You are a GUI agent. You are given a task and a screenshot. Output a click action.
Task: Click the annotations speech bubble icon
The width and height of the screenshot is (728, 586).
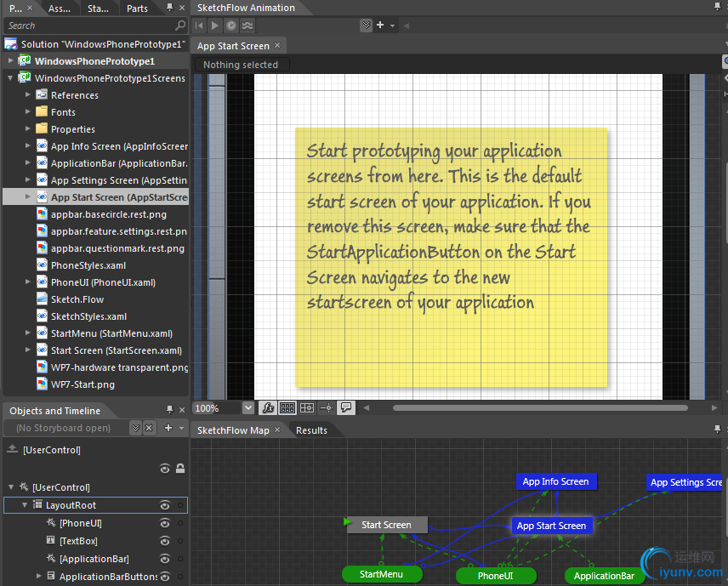point(346,408)
